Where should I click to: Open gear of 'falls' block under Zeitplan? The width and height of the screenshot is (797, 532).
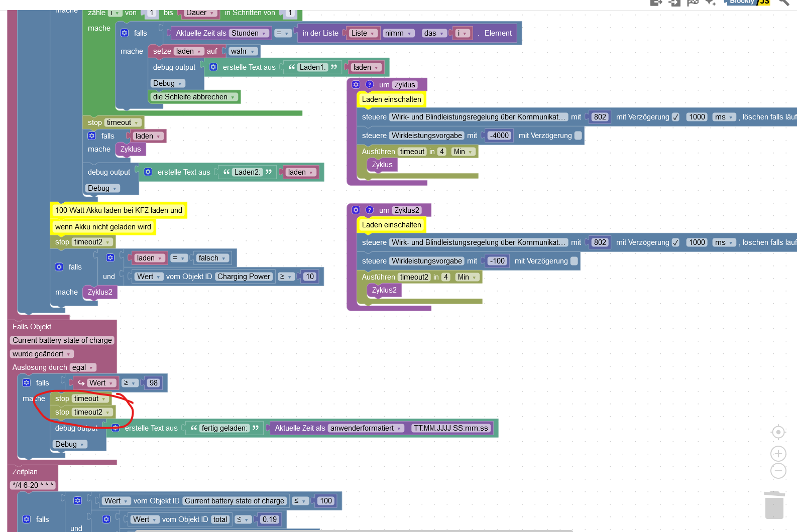26,519
